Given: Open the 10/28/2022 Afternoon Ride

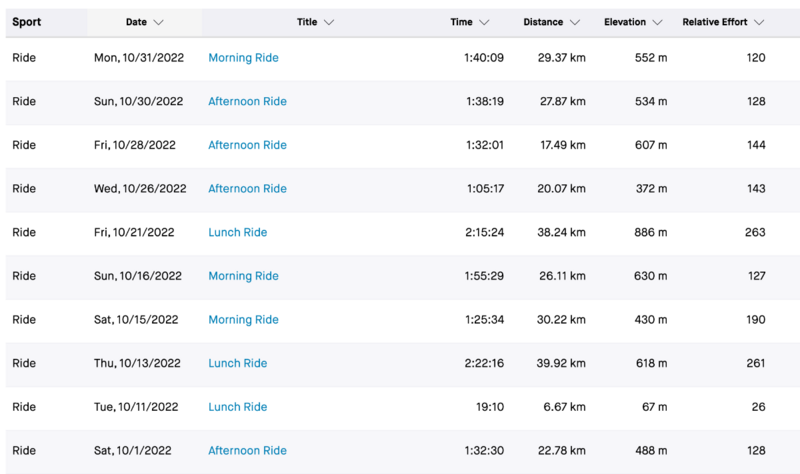Looking at the screenshot, I should point(247,145).
